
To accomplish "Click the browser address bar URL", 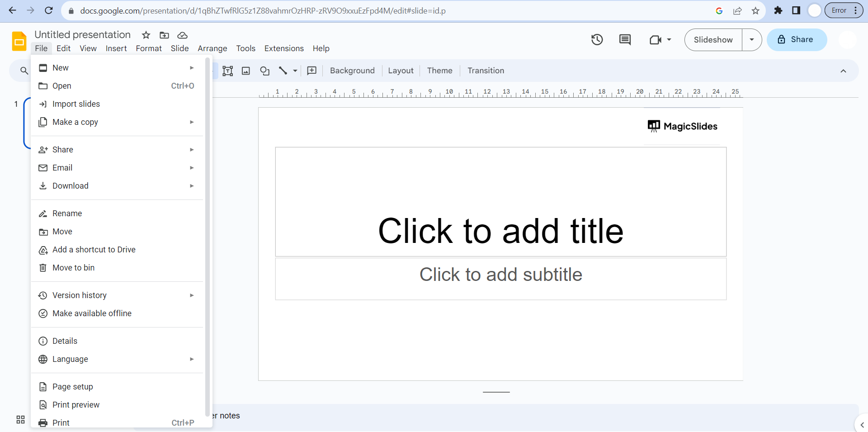I will click(x=263, y=11).
